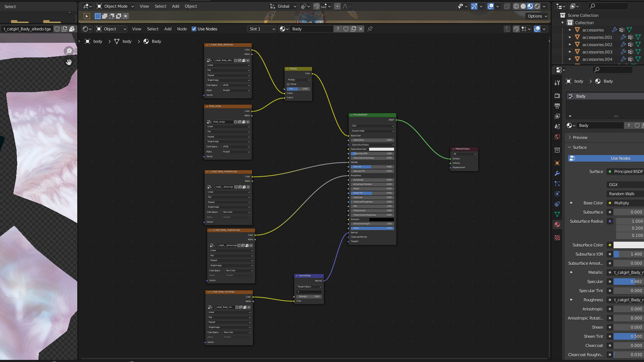644x362 pixels.
Task: Unlink the Bady material with X button
Action: click(361, 29)
